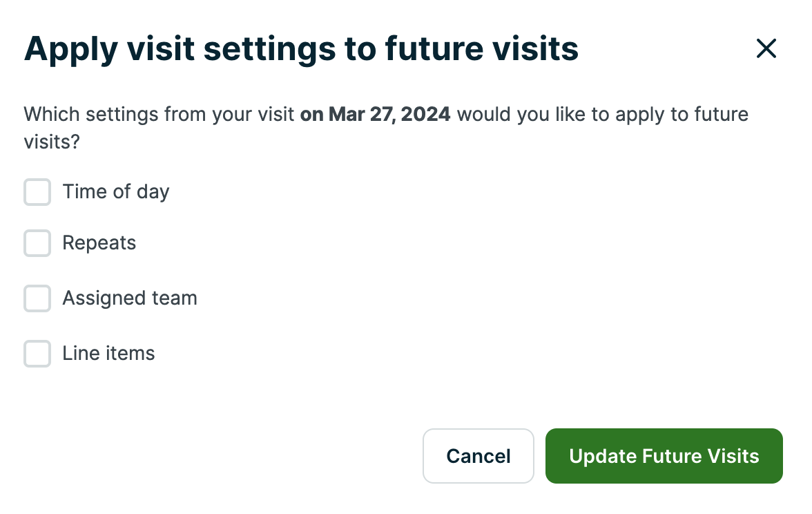Click the 'Assigned team' label text
This screenshot has width=812, height=514.
point(130,298)
